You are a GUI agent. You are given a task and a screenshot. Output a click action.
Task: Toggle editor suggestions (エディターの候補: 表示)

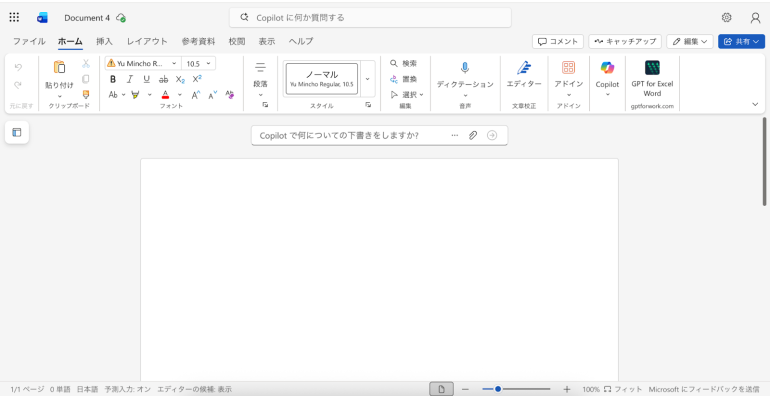click(x=194, y=389)
